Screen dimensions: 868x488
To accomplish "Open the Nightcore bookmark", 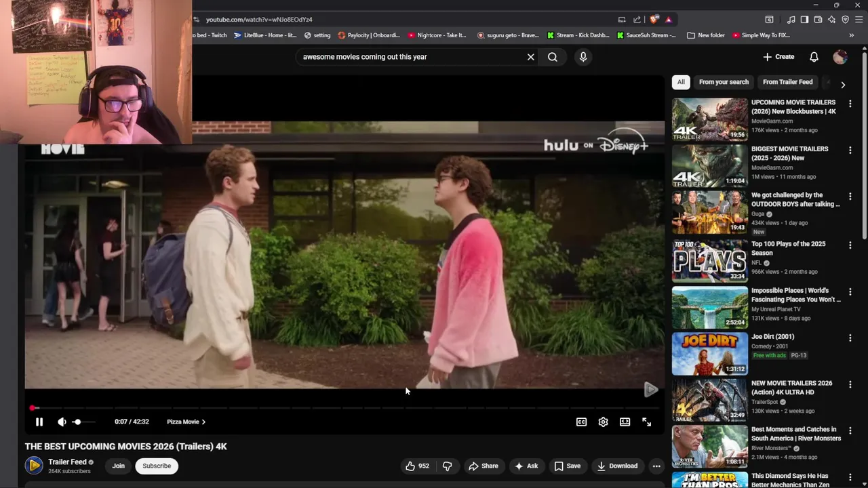I will (x=437, y=35).
